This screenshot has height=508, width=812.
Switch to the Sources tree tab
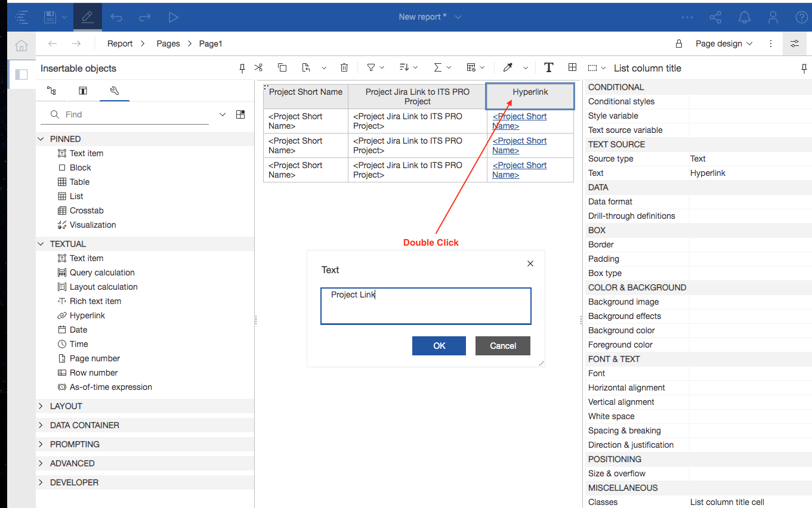[51, 91]
